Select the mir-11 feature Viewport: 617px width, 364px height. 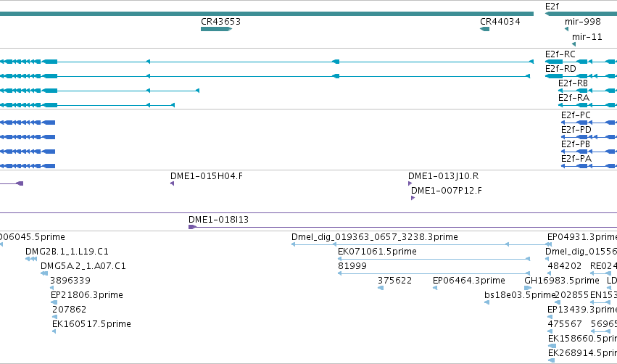click(x=573, y=44)
